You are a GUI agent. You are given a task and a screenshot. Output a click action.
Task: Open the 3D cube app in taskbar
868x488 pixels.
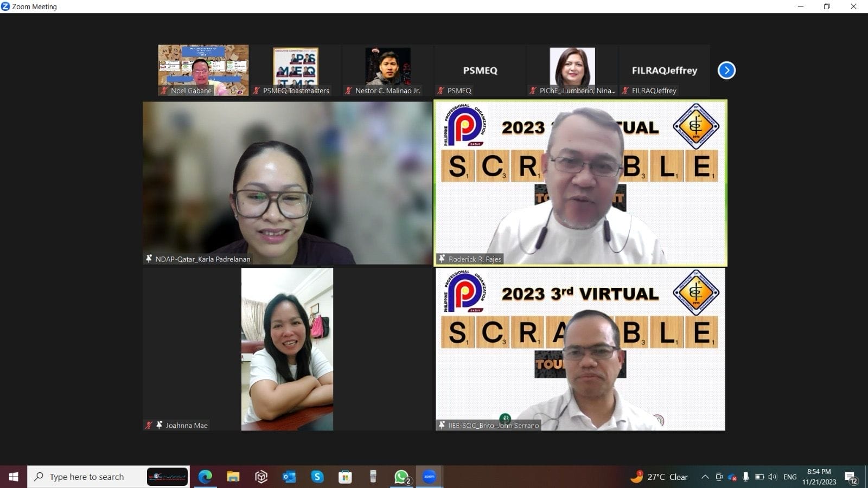[x=261, y=477]
